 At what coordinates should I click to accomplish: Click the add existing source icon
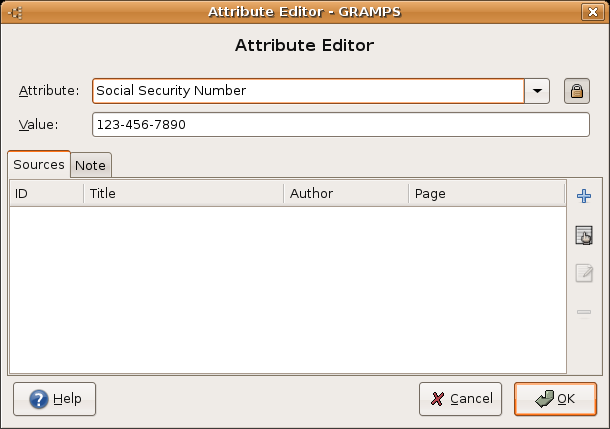point(584,235)
